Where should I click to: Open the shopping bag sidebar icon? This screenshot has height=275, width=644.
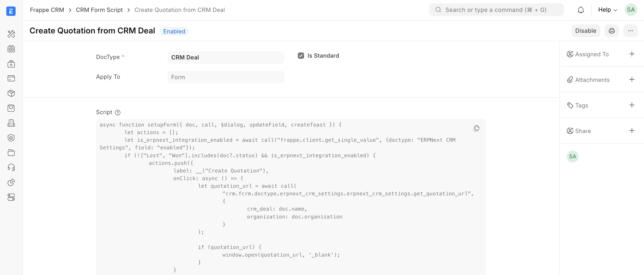(x=11, y=108)
